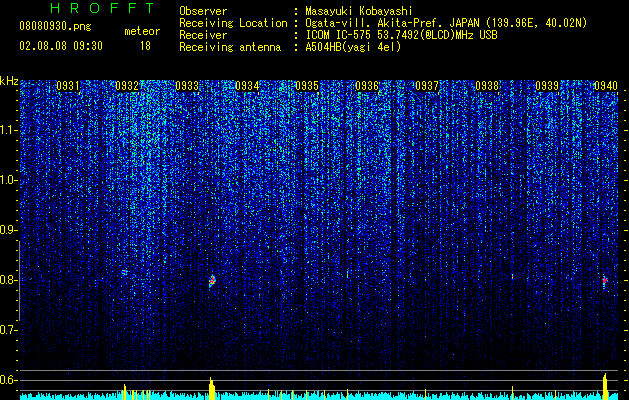Screen dimensions: 629x400
Task: Click the 0932 time marker
Action: click(127, 86)
